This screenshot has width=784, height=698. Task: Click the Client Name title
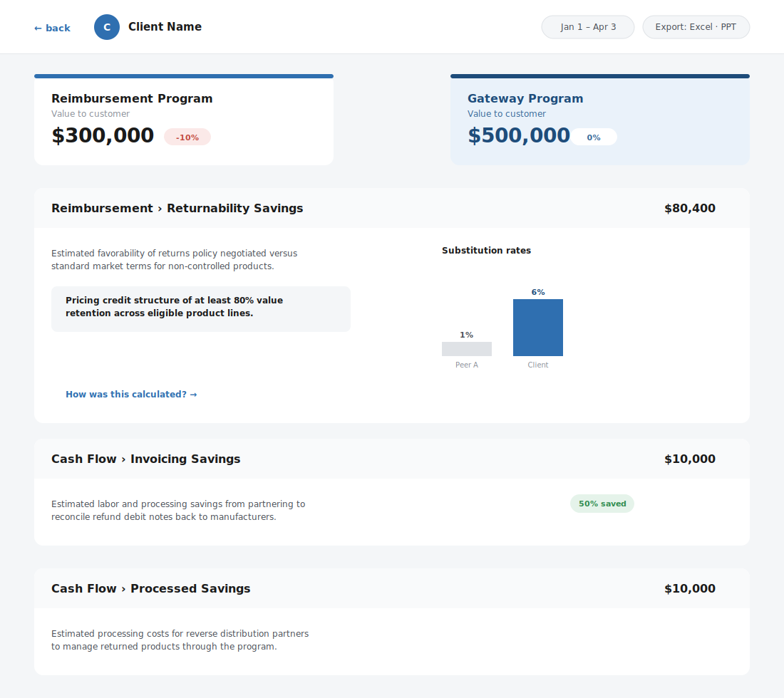[165, 27]
